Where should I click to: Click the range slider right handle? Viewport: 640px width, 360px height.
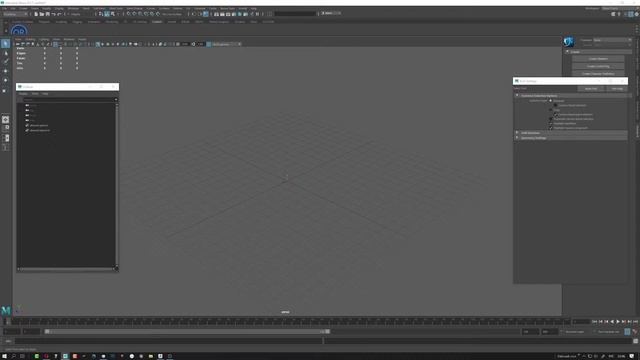click(327, 331)
